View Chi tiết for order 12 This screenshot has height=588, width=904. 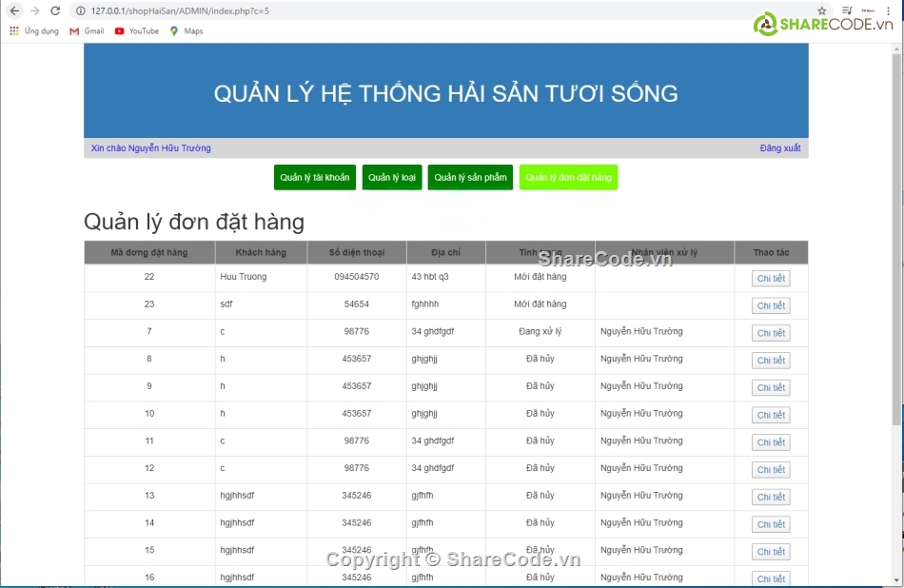771,470
